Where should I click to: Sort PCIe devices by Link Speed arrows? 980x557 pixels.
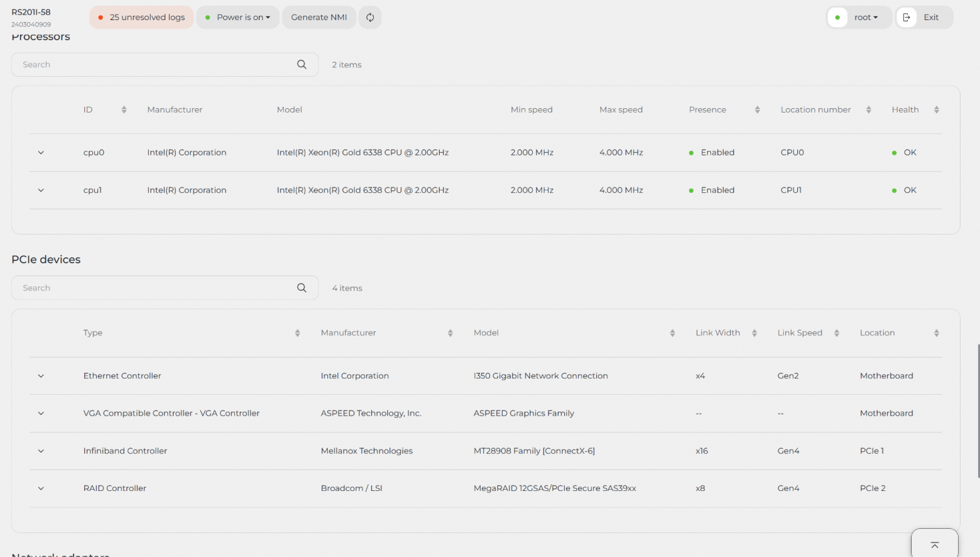(x=837, y=333)
